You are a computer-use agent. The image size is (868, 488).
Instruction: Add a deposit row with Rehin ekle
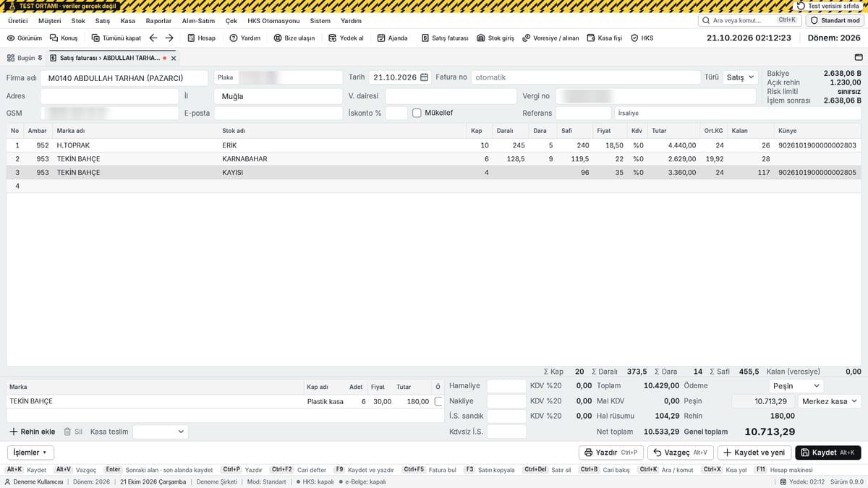pyautogui.click(x=33, y=432)
